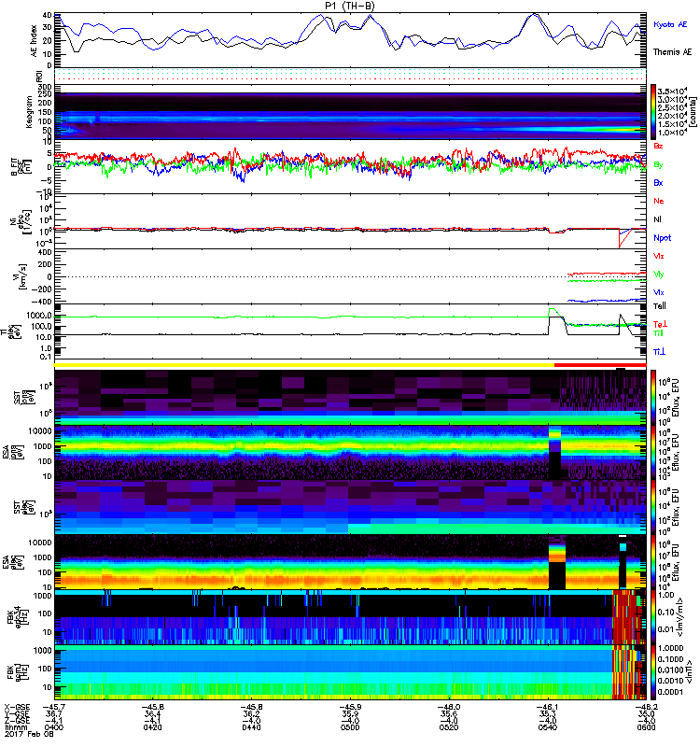Click the 0400 time axis label
700x747 pixels.
[x=53, y=727]
